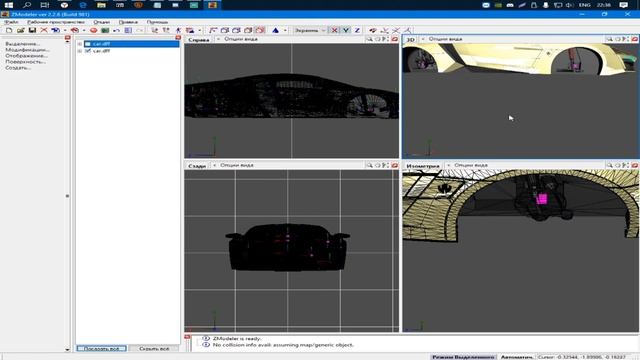
Task: Click the ENG language indicator
Action: pos(585,5)
